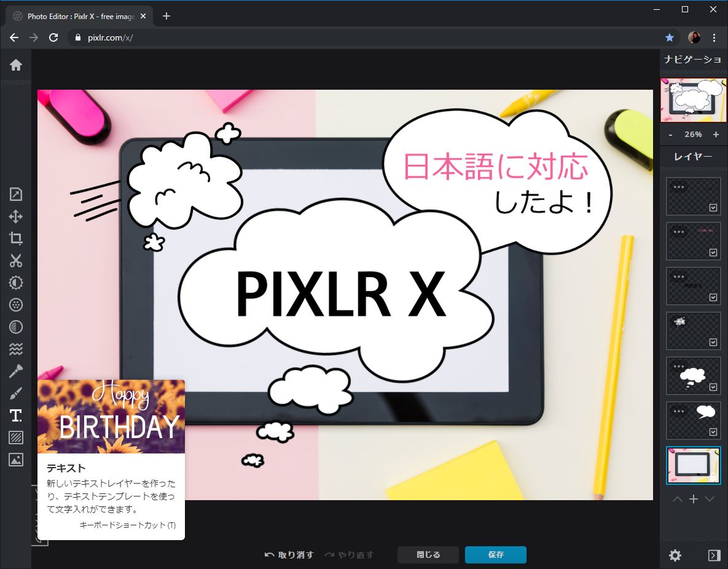Zoom in with the plus button
Viewport: 728px width, 569px height.
[716, 134]
